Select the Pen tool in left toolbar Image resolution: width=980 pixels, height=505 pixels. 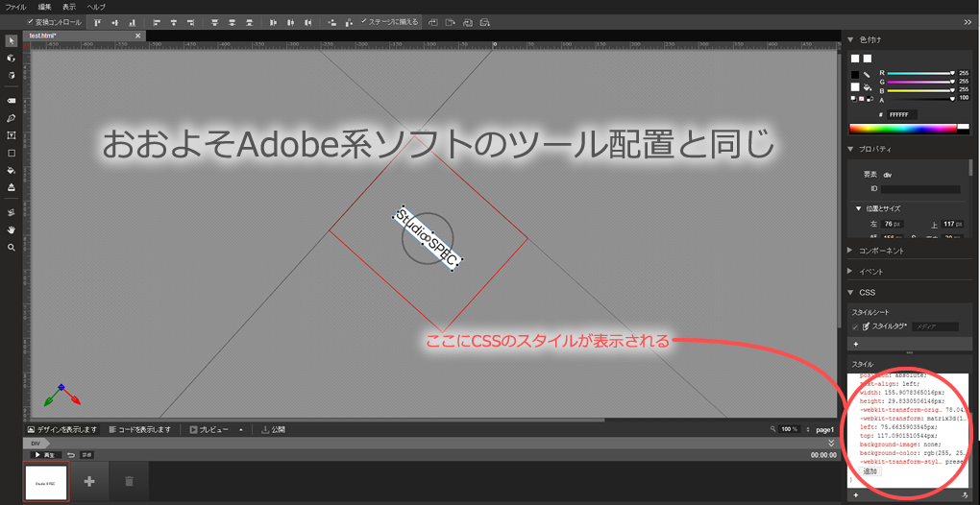click(12, 118)
